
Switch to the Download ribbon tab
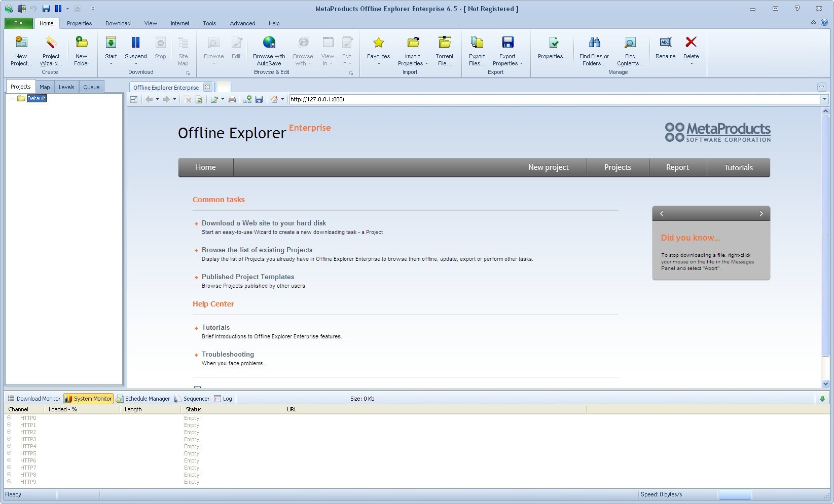(x=118, y=23)
